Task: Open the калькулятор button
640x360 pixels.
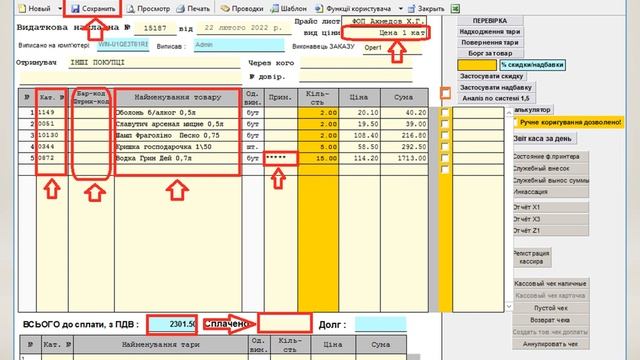Action: pyautogui.click(x=532, y=110)
